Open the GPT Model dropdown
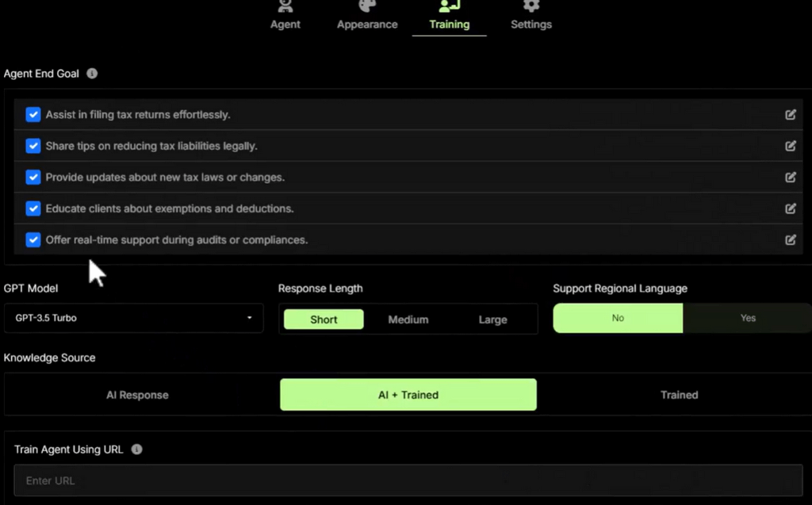 (133, 318)
